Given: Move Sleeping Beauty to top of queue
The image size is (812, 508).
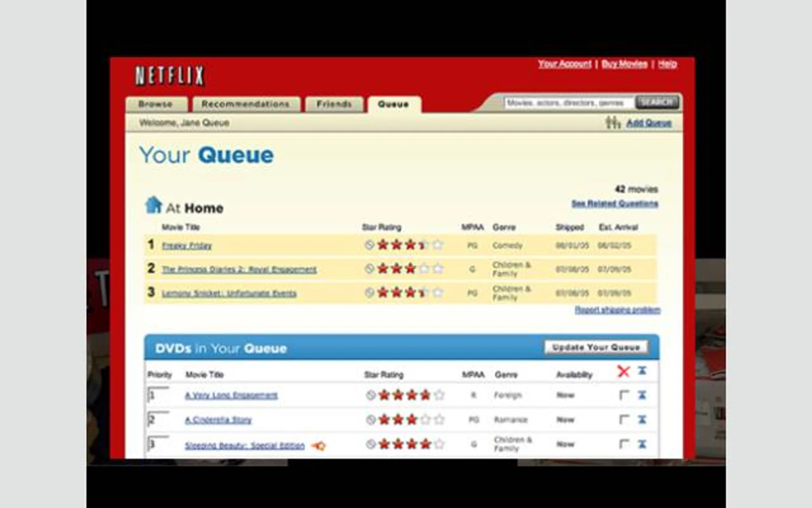Looking at the screenshot, I should pos(642,444).
